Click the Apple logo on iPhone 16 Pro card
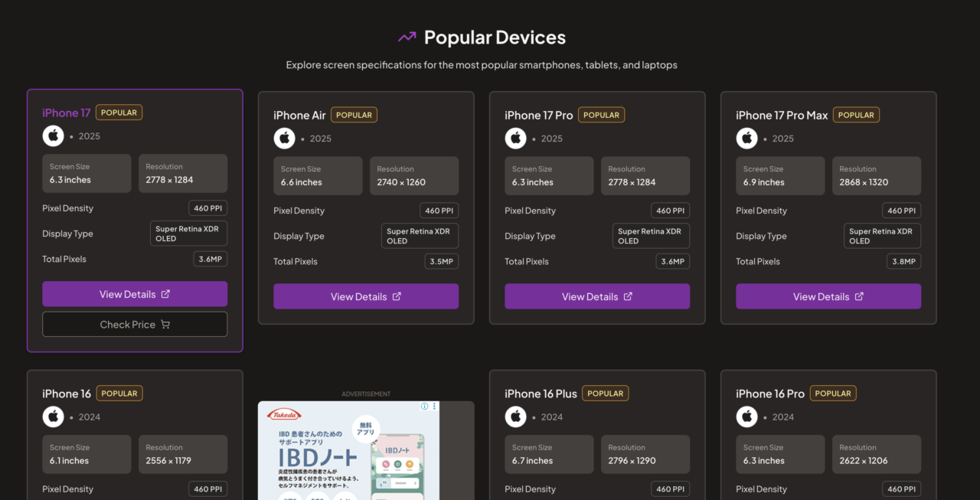This screenshot has width=980, height=500. (x=746, y=417)
